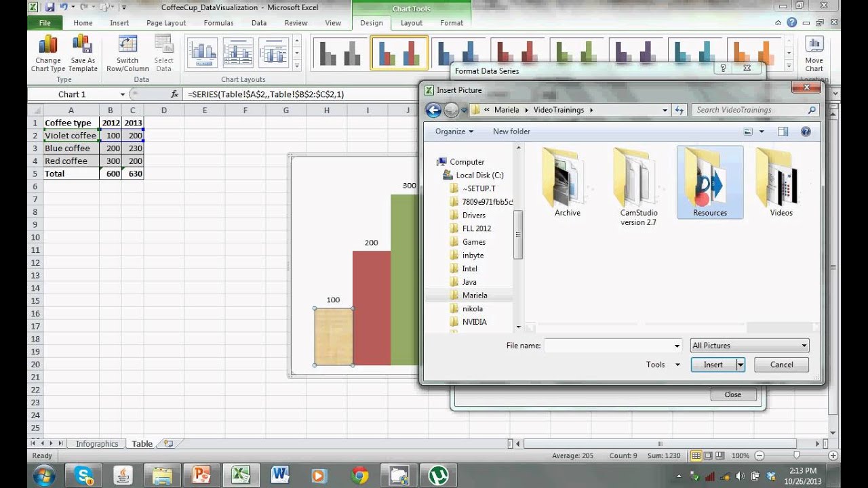Image resolution: width=868 pixels, height=488 pixels.
Task: Click the red 200 bar in chart
Action: (x=372, y=308)
